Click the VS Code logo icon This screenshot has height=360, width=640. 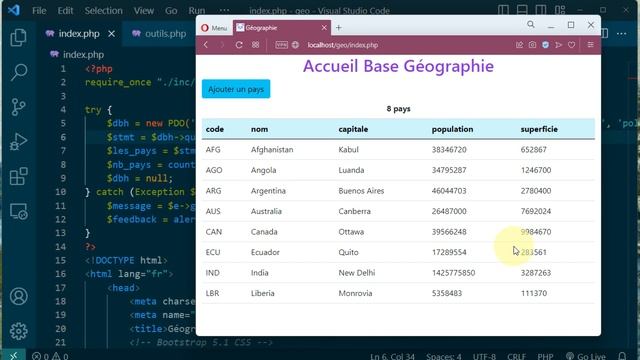point(13,10)
